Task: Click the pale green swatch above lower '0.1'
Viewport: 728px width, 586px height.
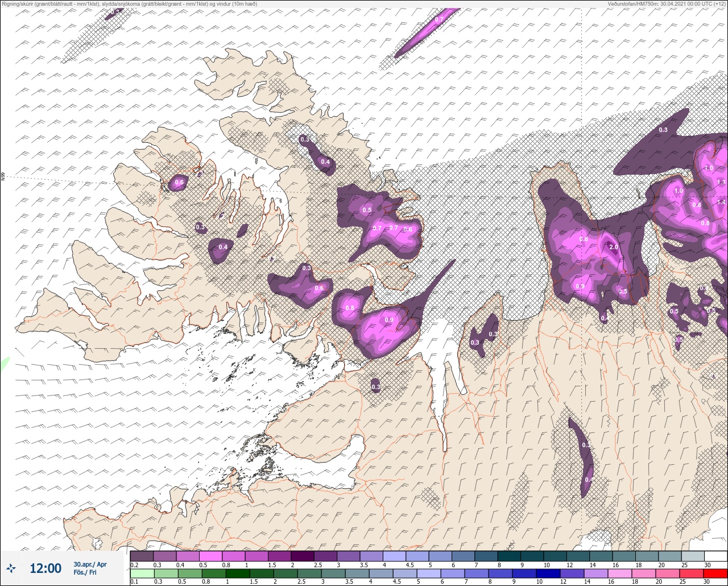Action: coord(142,573)
